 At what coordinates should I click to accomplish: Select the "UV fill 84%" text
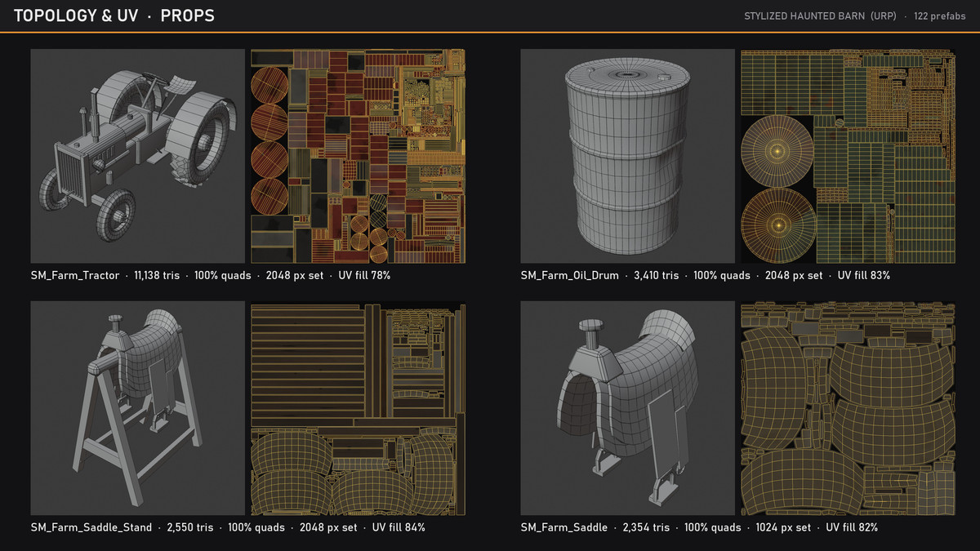[399, 528]
